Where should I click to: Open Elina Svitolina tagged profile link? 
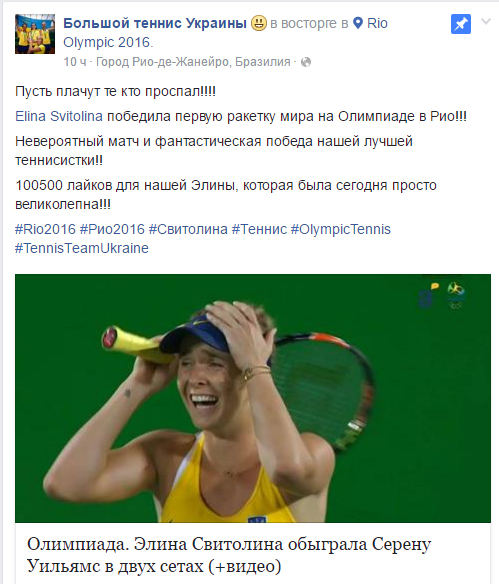pyautogui.click(x=59, y=116)
